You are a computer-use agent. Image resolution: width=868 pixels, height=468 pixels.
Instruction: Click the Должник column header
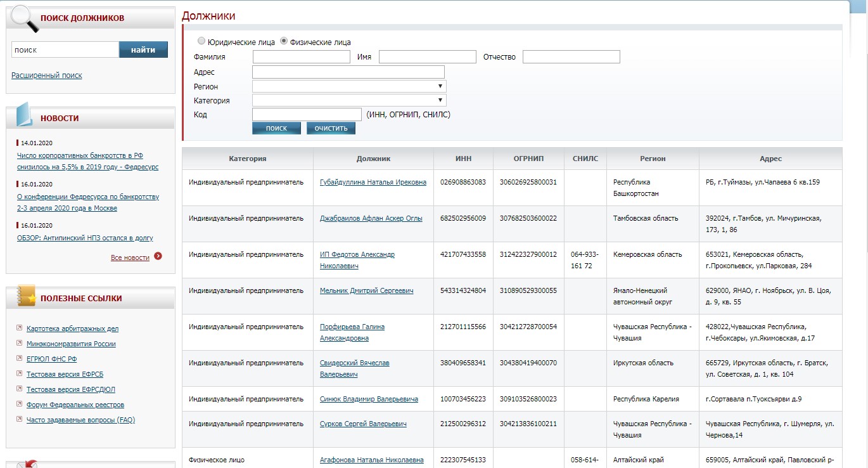(x=374, y=159)
